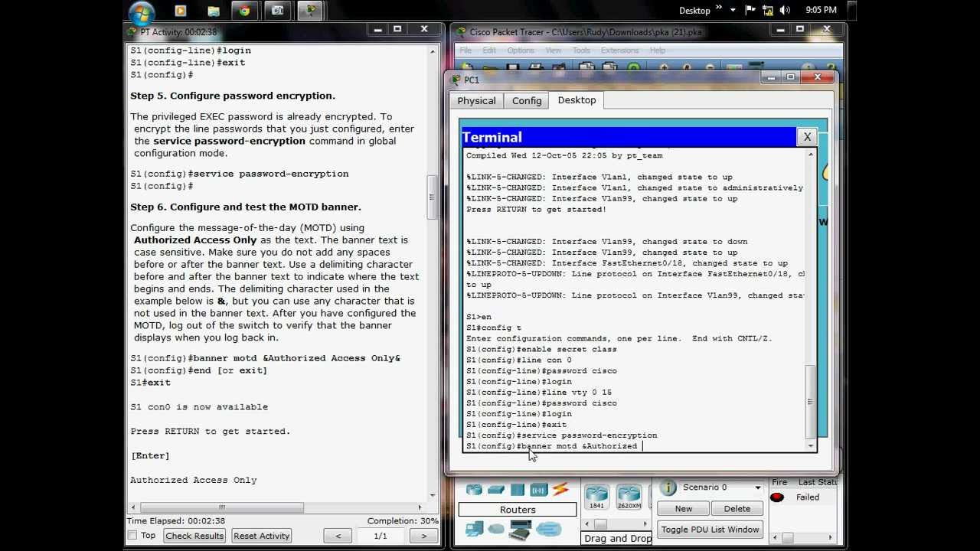Viewport: 980px width, 551px height.
Task: Switch to Packet Tracer taskbar button
Action: [310, 11]
